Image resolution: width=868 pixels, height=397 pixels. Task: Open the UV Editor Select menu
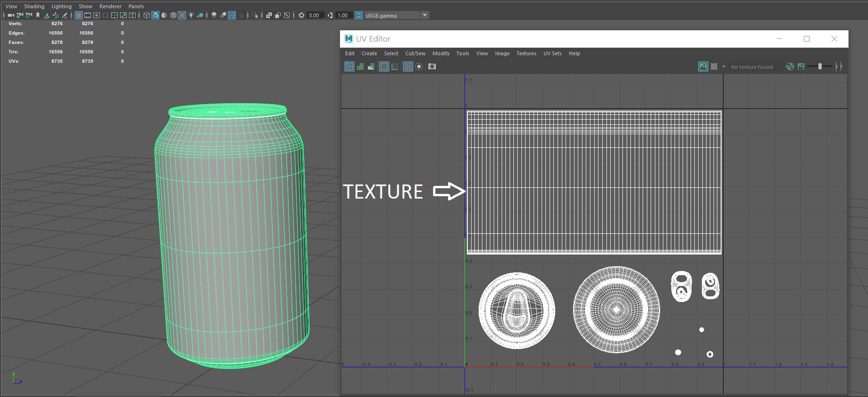(391, 53)
